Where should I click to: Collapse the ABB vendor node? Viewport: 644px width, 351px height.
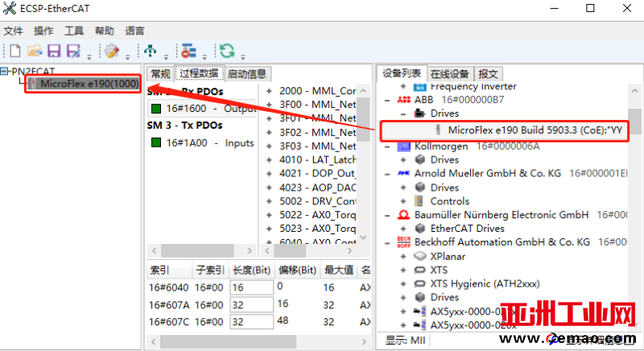click(x=387, y=100)
